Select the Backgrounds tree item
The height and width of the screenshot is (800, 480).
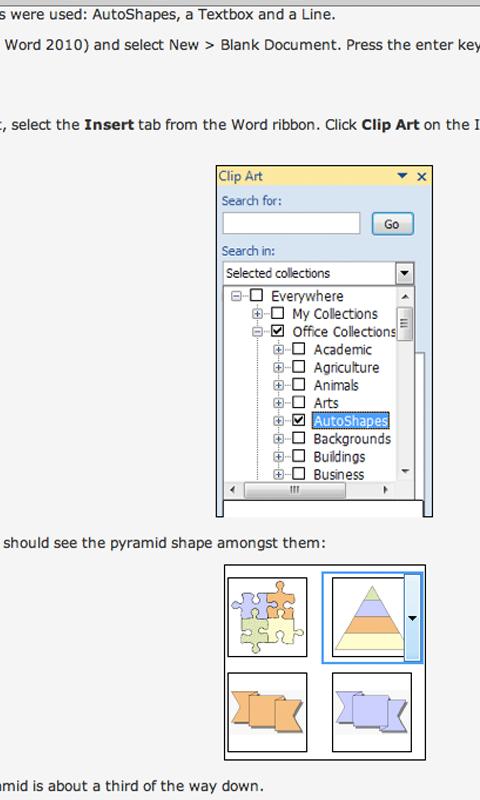tap(352, 439)
